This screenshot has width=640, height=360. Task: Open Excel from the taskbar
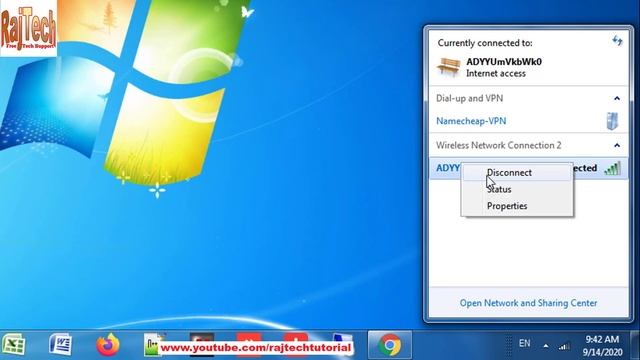coord(14,344)
